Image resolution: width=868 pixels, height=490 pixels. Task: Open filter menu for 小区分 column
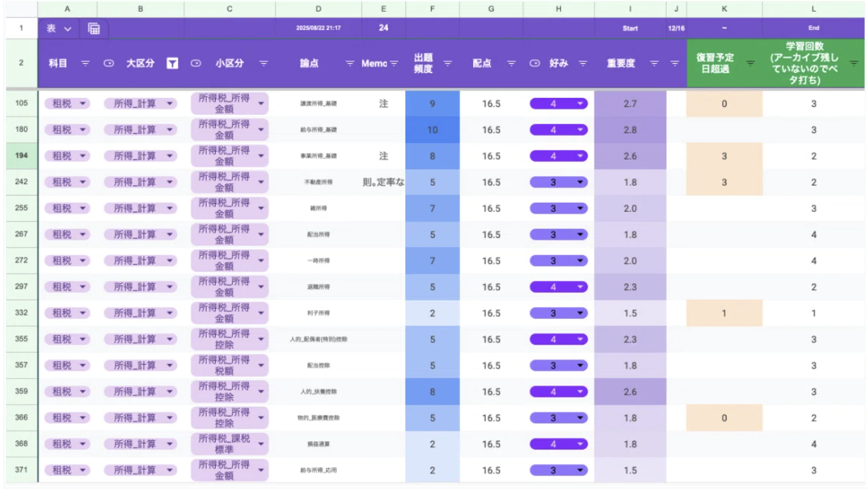pos(263,63)
